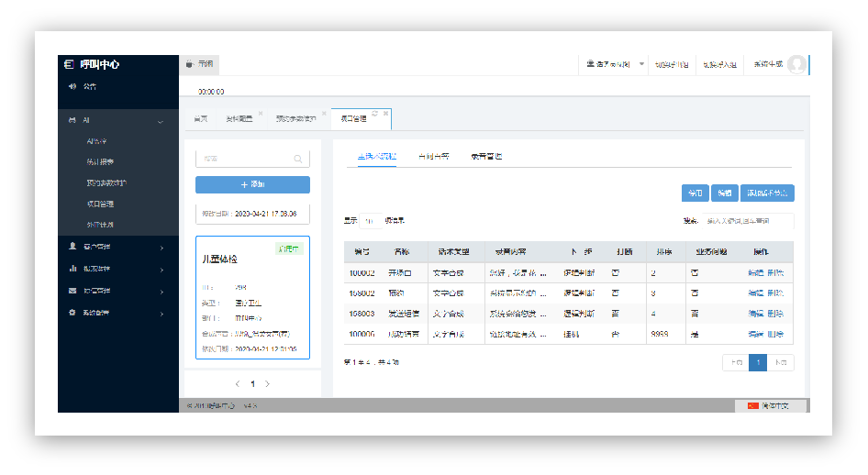Viewport: 868px width, 475px height.
Task: Click the user avatar in top right
Action: [x=796, y=64]
